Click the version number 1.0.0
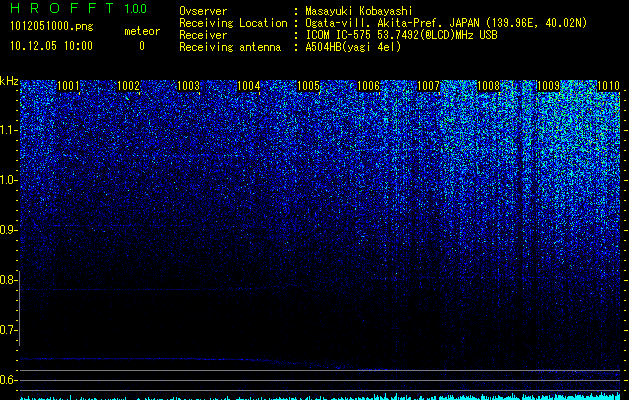Viewport: 629px width, 400px height. tap(136, 9)
